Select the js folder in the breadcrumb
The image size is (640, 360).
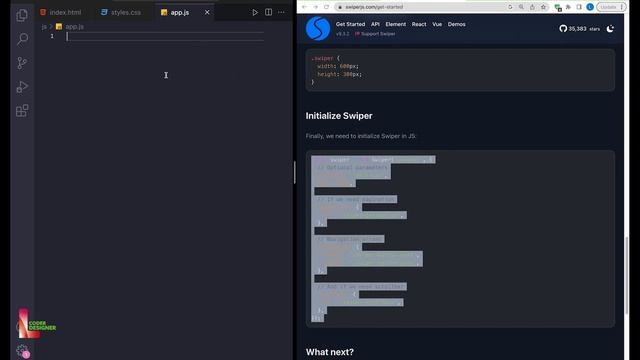click(x=44, y=27)
